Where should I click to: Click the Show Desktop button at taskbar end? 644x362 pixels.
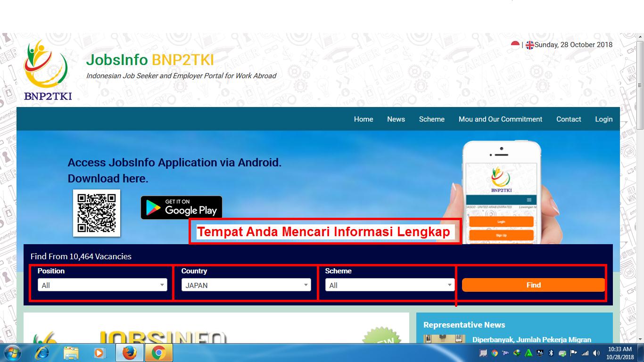coord(640,353)
